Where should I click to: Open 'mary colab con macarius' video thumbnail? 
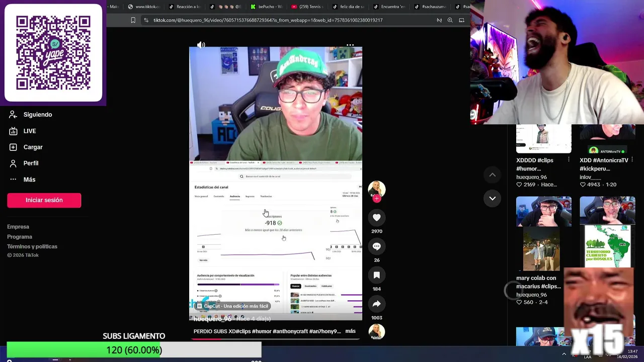[543, 234]
